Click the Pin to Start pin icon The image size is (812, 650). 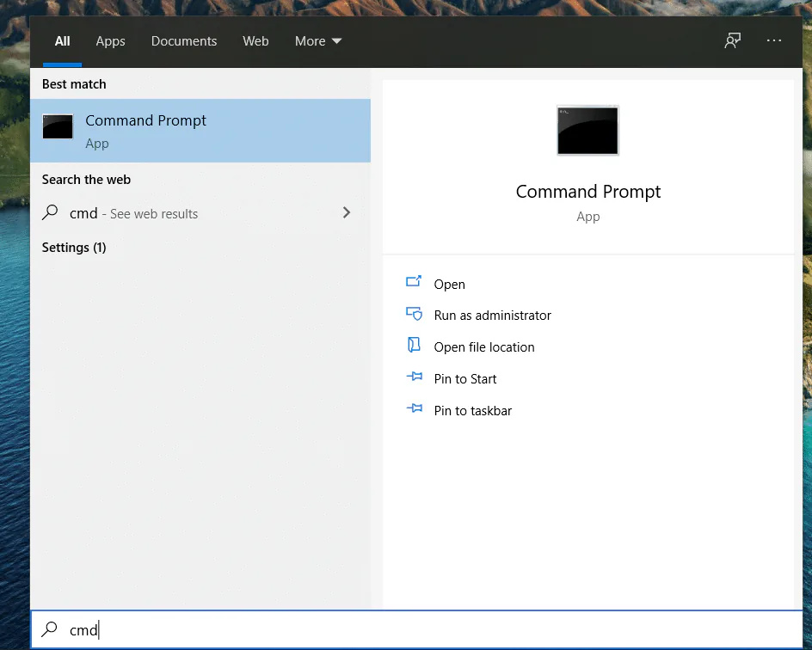point(415,377)
